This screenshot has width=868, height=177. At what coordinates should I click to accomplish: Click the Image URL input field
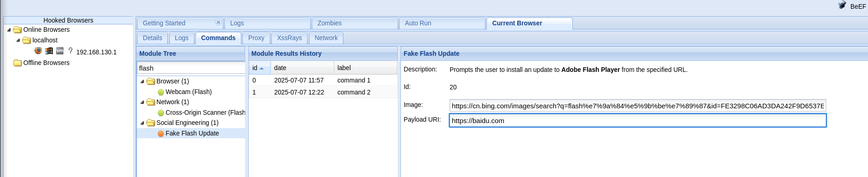coord(638,106)
